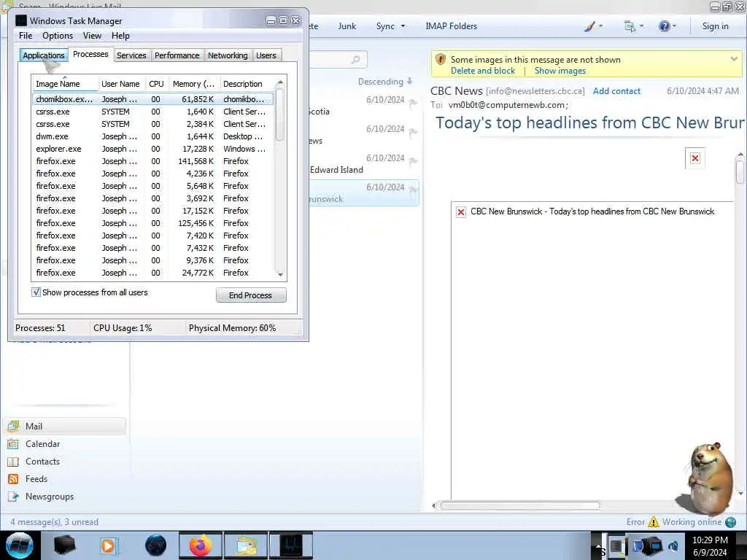Click Show images link
Screen dimensions: 747x560
pyautogui.click(x=560, y=71)
